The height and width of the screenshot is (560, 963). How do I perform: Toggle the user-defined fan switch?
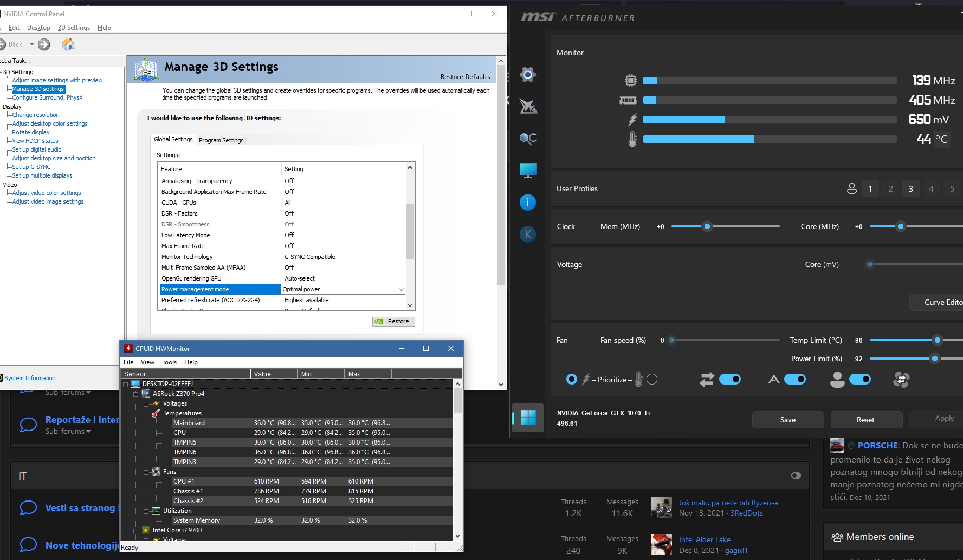pos(859,380)
